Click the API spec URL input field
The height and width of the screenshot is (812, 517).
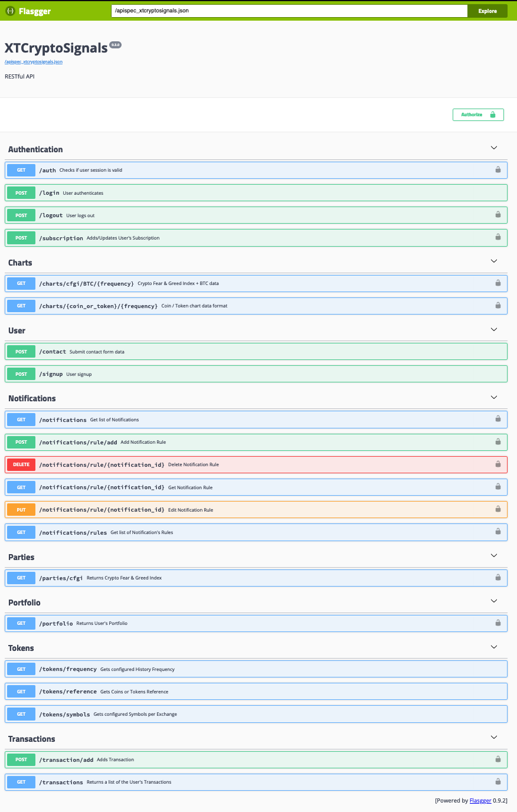[x=289, y=11]
